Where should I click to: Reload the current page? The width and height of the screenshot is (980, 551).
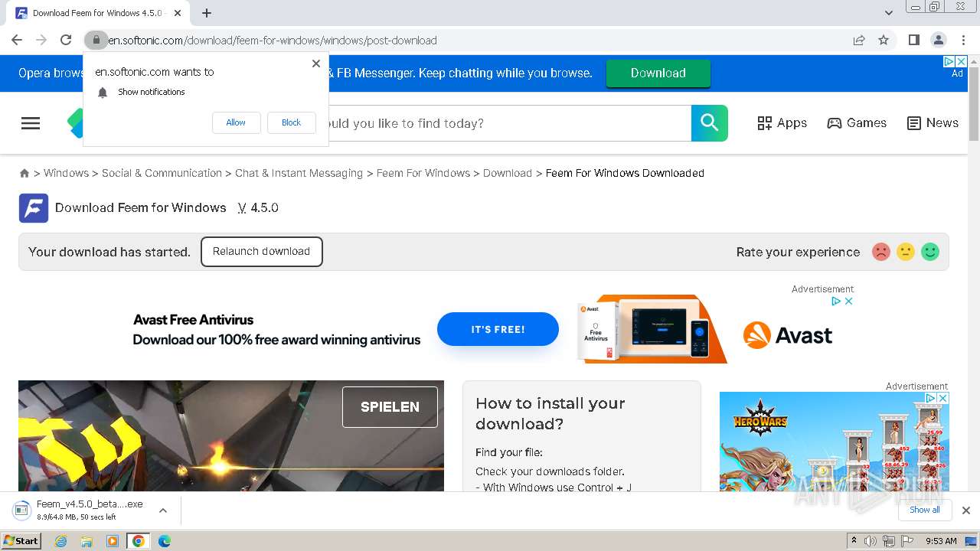pos(66,40)
